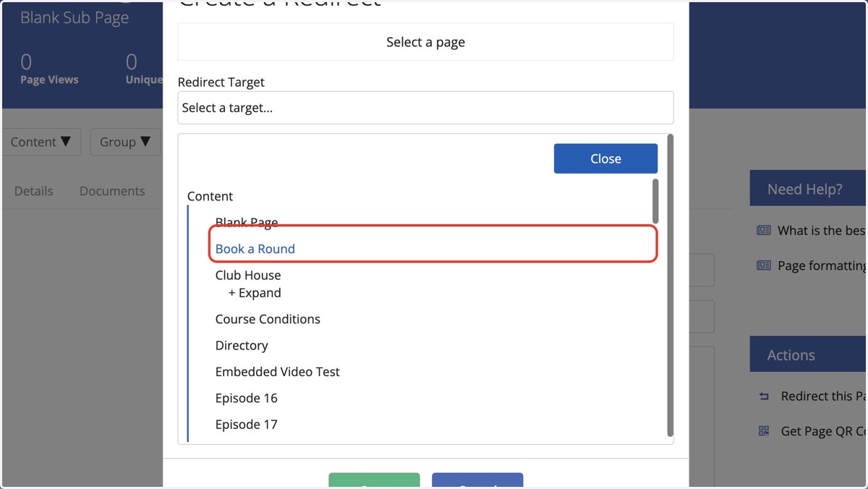The image size is (868, 489).
Task: Switch to the Details tab
Action: pos(34,191)
